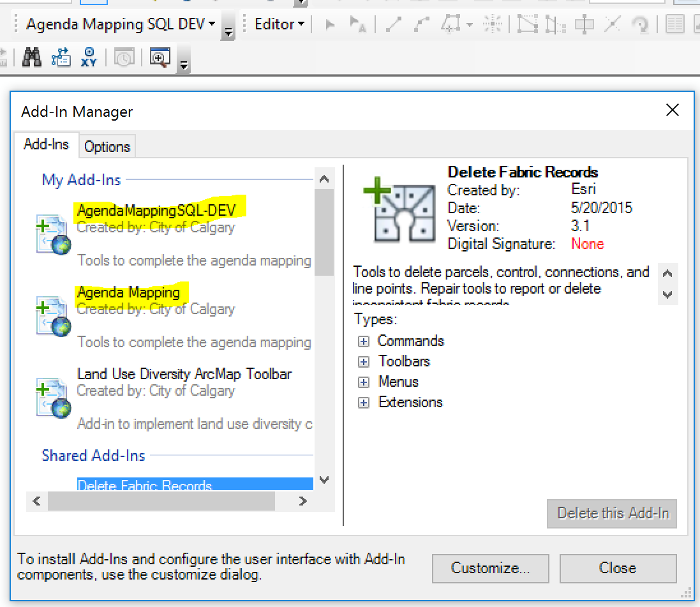Image resolution: width=700 pixels, height=607 pixels.
Task: Click add-in list horizontal scroll left arrow
Action: pyautogui.click(x=36, y=501)
